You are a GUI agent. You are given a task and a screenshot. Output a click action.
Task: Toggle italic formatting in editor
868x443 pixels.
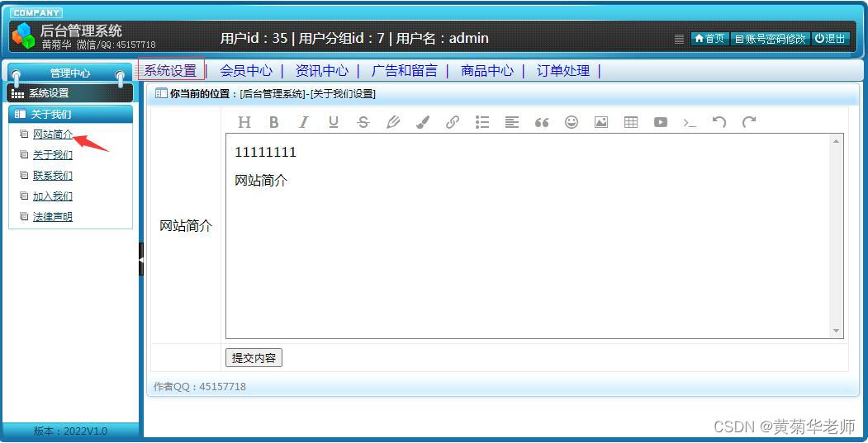pyautogui.click(x=303, y=122)
